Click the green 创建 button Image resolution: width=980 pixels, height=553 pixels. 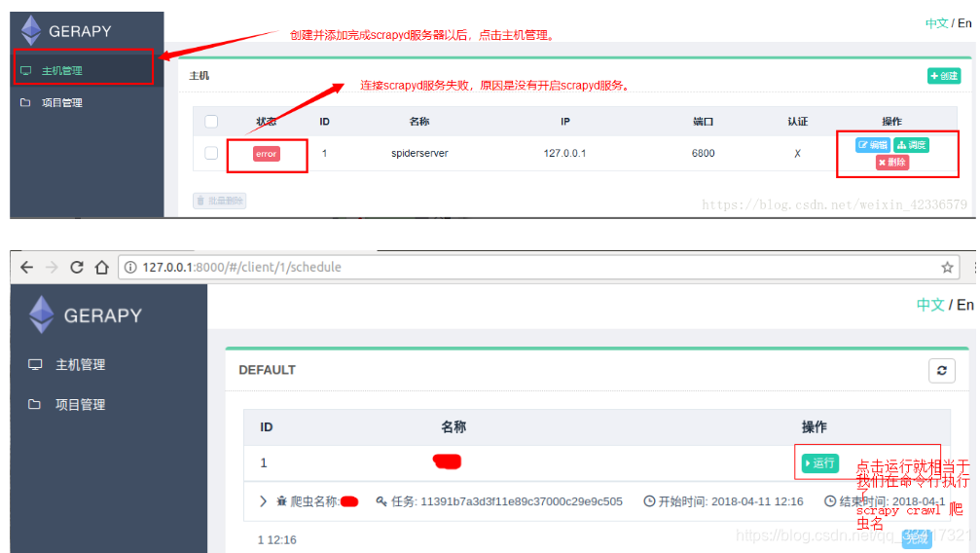[944, 76]
